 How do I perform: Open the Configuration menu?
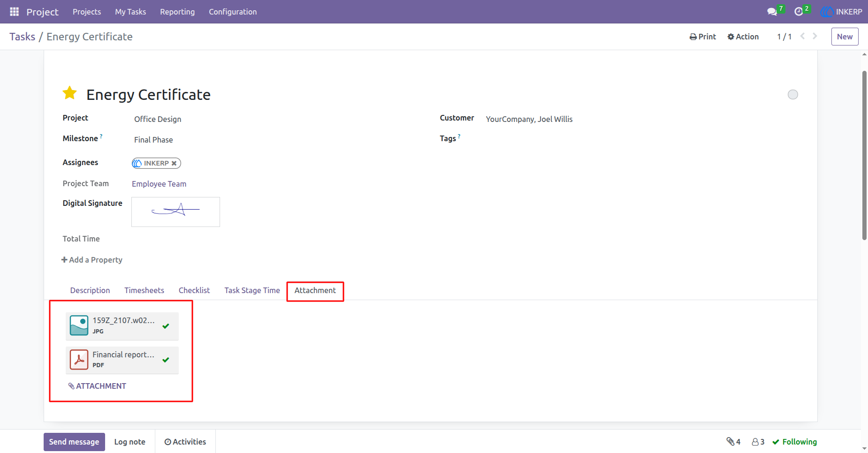[233, 12]
